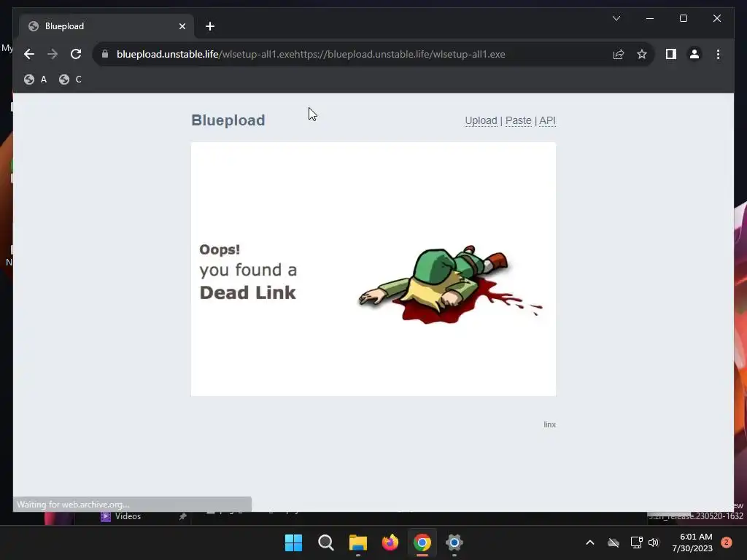Bookmark this page with the star icon
The height and width of the screenshot is (560, 747).
click(642, 54)
